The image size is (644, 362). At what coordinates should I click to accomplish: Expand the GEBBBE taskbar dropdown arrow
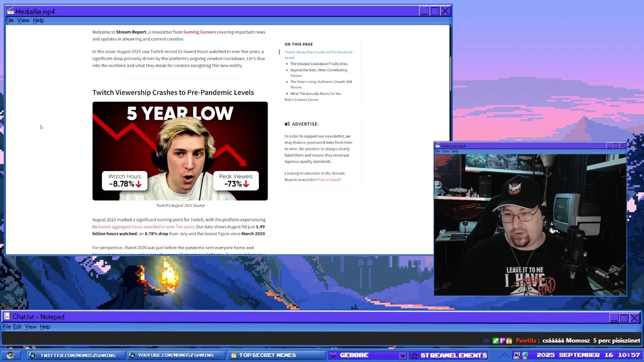pyautogui.click(x=403, y=355)
